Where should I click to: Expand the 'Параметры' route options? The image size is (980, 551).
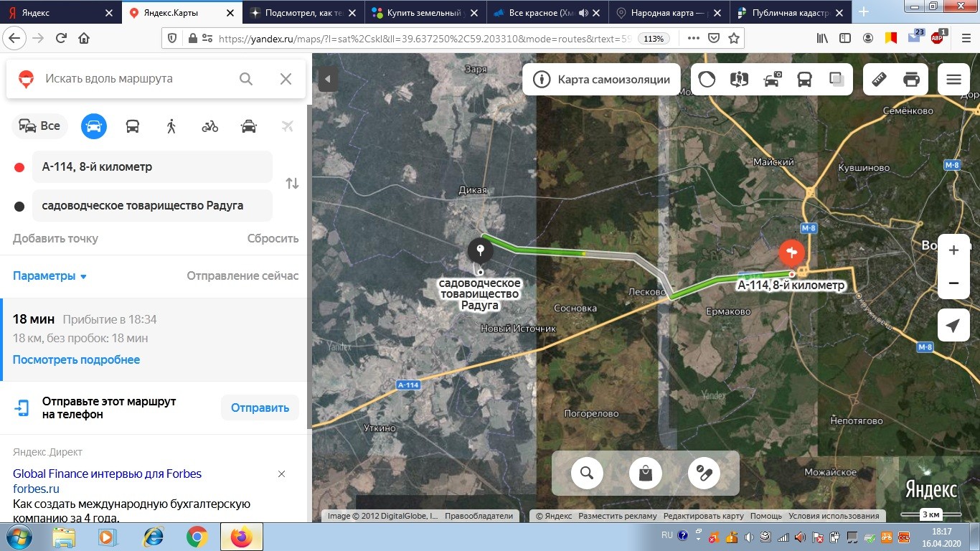coord(50,276)
